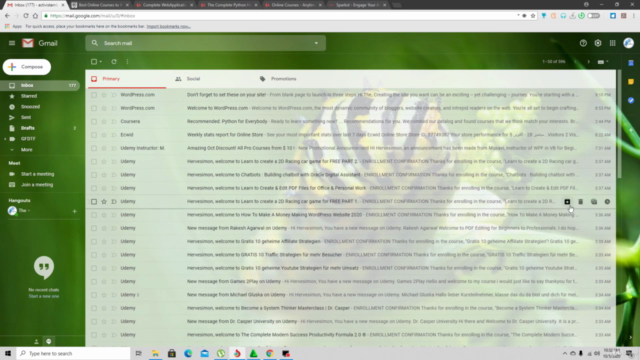Open Task View on taskbar
The image size is (640, 360).
pyautogui.click(x=139, y=353)
